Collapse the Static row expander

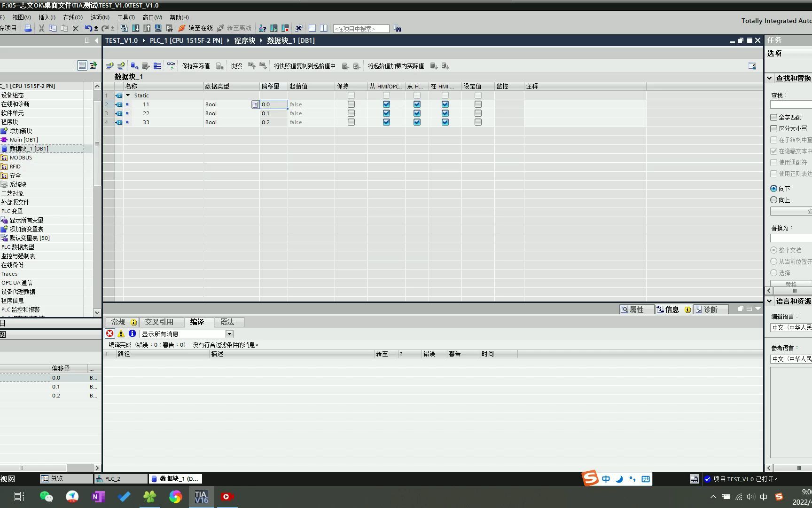(128, 95)
